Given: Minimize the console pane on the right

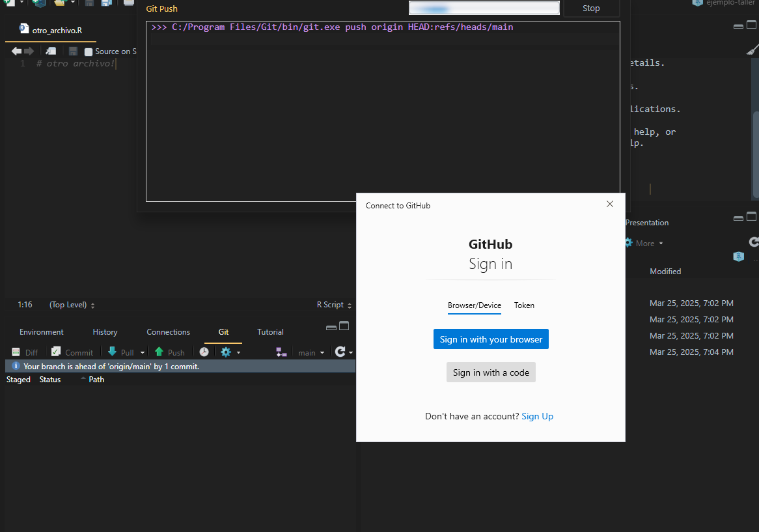Looking at the screenshot, I should (738, 27).
